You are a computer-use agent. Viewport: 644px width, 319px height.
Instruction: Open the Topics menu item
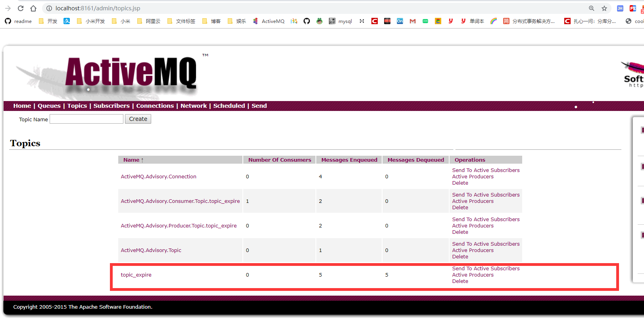[x=77, y=106]
